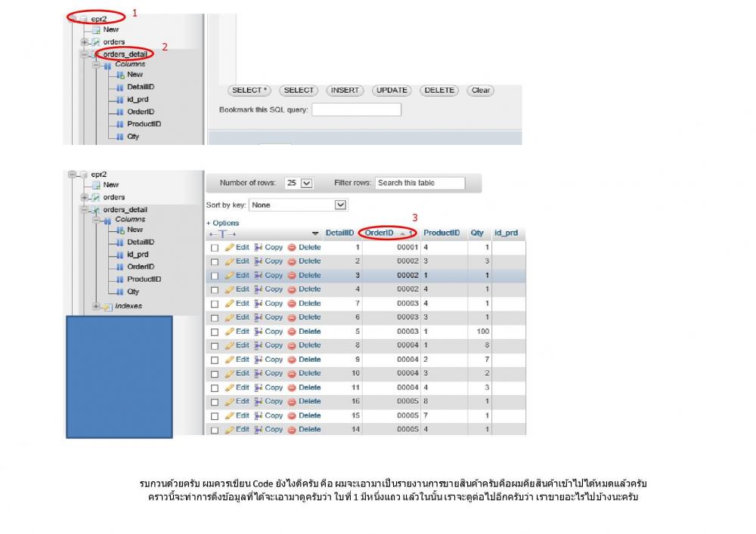This screenshot has width=756, height=534.
Task: Click the UPDATE query button
Action: click(392, 91)
